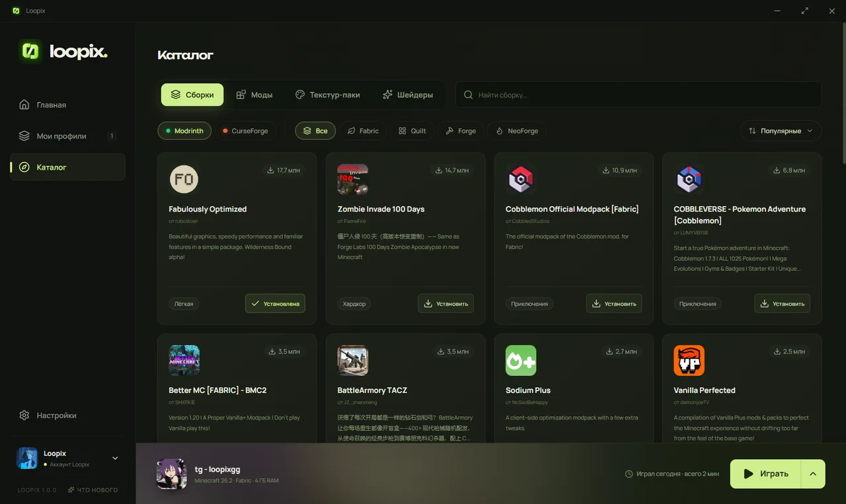Click the Vanilla Perfected VP icon
The width and height of the screenshot is (846, 504).
pos(689,360)
